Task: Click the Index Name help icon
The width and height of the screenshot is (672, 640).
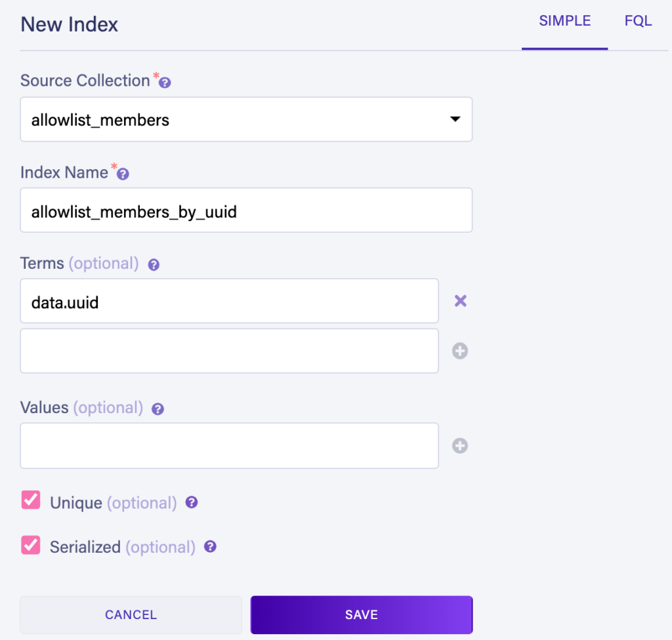Action: pyautogui.click(x=123, y=174)
